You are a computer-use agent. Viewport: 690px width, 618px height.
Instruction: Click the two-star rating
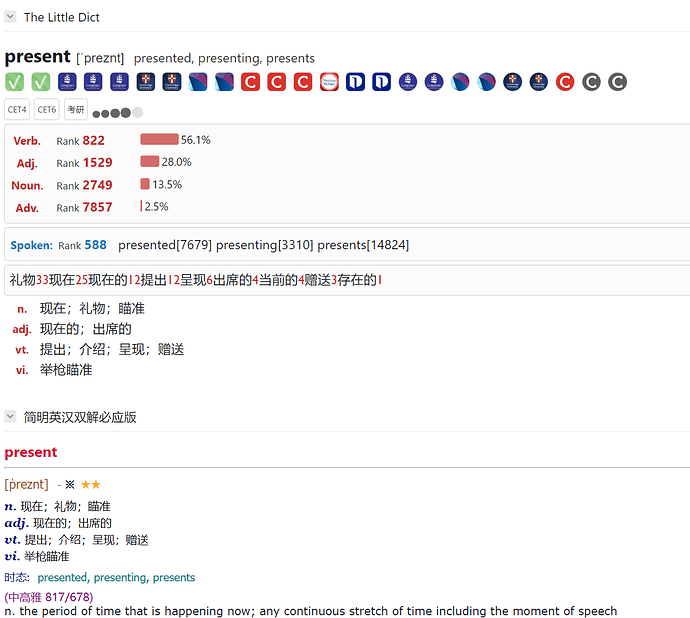tap(91, 485)
